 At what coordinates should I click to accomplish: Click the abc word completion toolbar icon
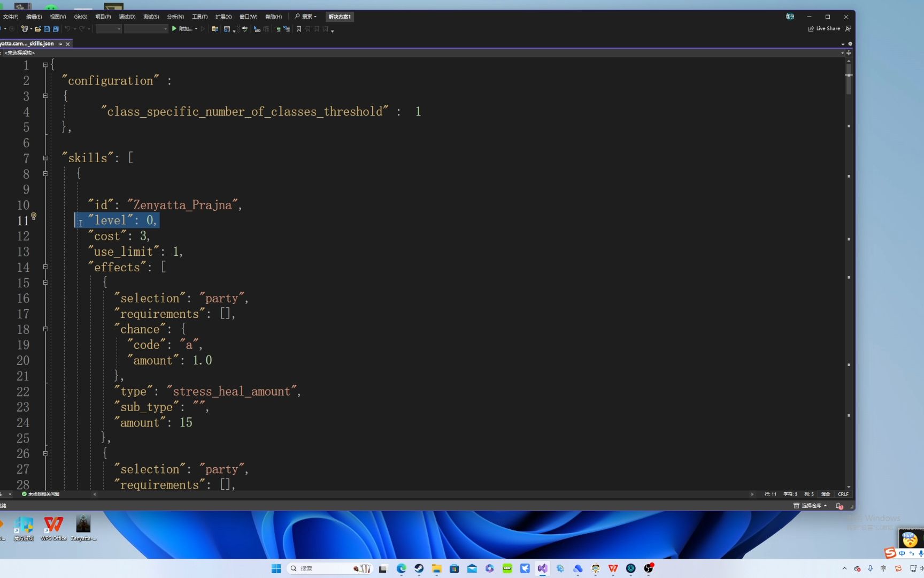click(245, 29)
